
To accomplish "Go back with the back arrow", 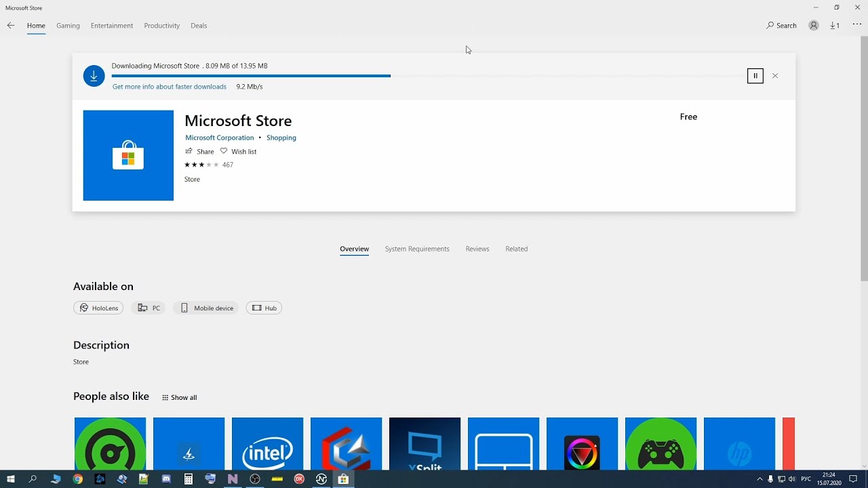I will tap(10, 26).
